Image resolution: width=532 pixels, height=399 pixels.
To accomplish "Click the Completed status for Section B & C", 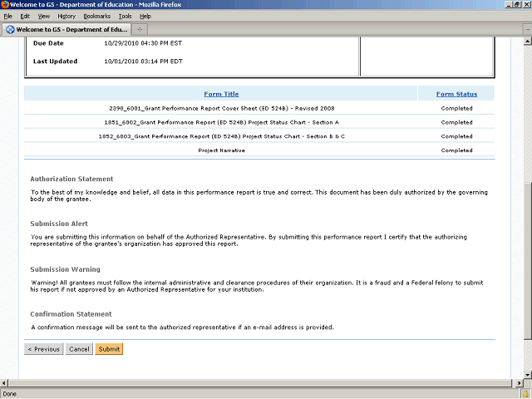I will pyautogui.click(x=456, y=136).
